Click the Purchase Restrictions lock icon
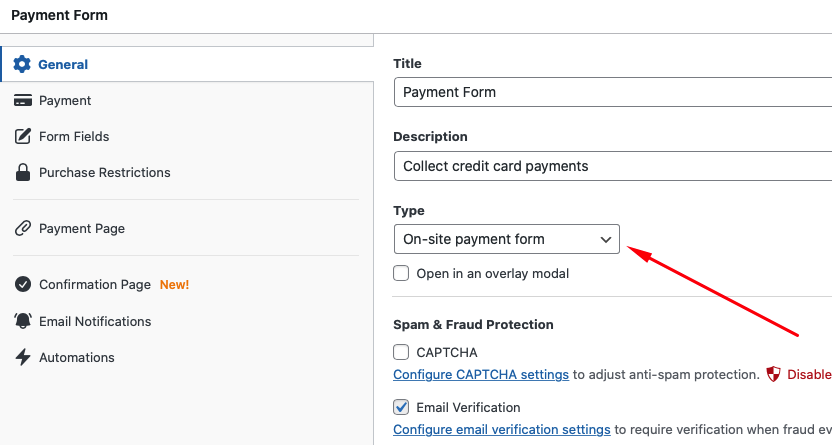Image resolution: width=832 pixels, height=445 pixels. [x=22, y=172]
